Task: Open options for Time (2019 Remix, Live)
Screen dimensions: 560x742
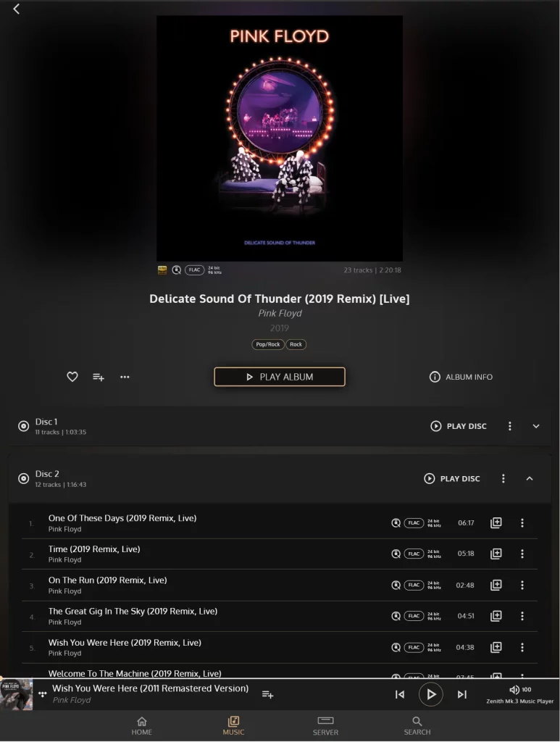Action: (x=522, y=554)
